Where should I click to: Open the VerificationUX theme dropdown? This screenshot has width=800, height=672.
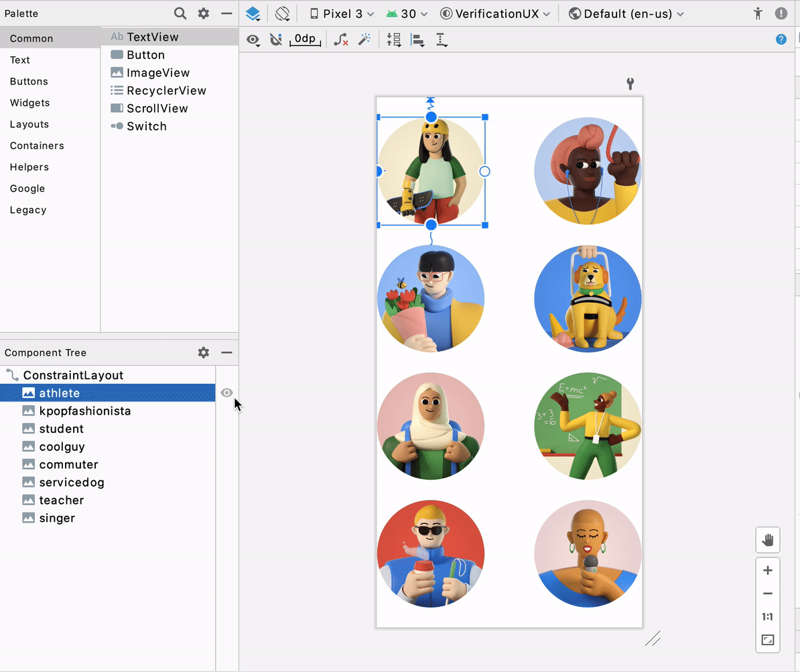click(495, 13)
